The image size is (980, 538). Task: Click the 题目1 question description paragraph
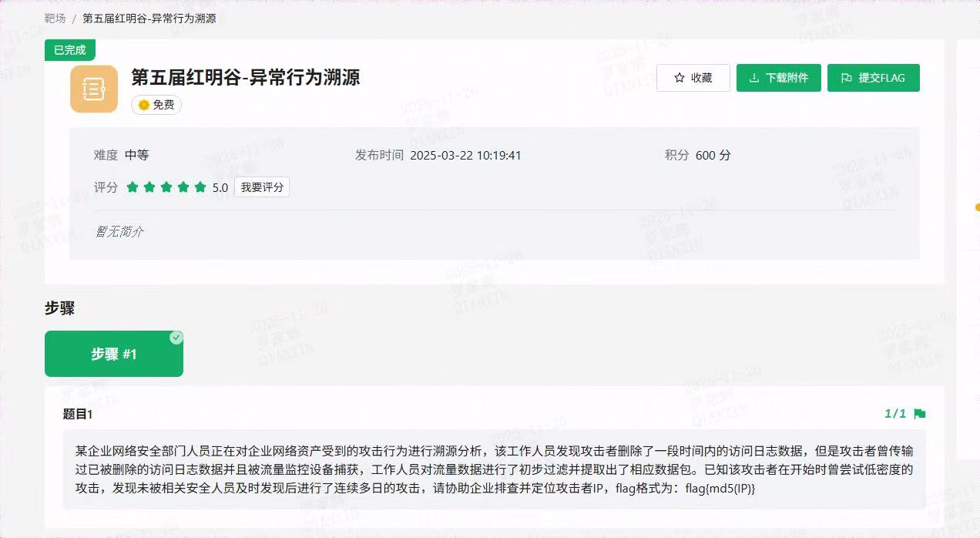pos(494,469)
